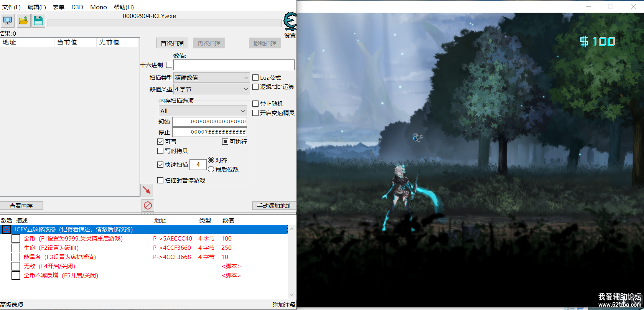Click the 描述 column header in address table
The image size is (644, 310).
tap(84, 220)
